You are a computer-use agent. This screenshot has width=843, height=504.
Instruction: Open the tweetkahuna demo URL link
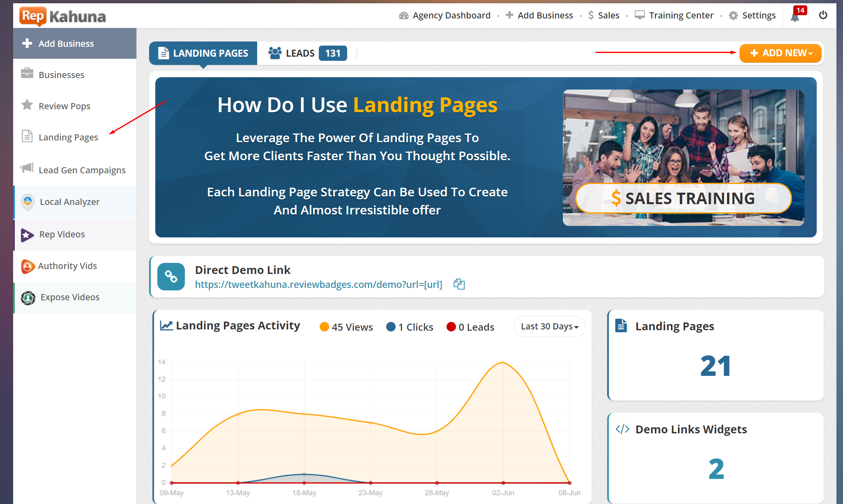coord(318,284)
